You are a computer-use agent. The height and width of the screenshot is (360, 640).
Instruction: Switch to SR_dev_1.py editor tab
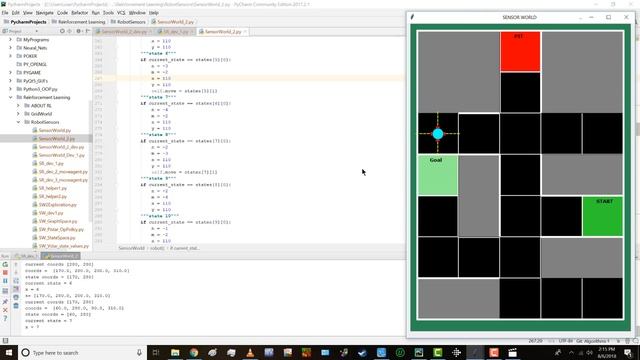click(176, 31)
